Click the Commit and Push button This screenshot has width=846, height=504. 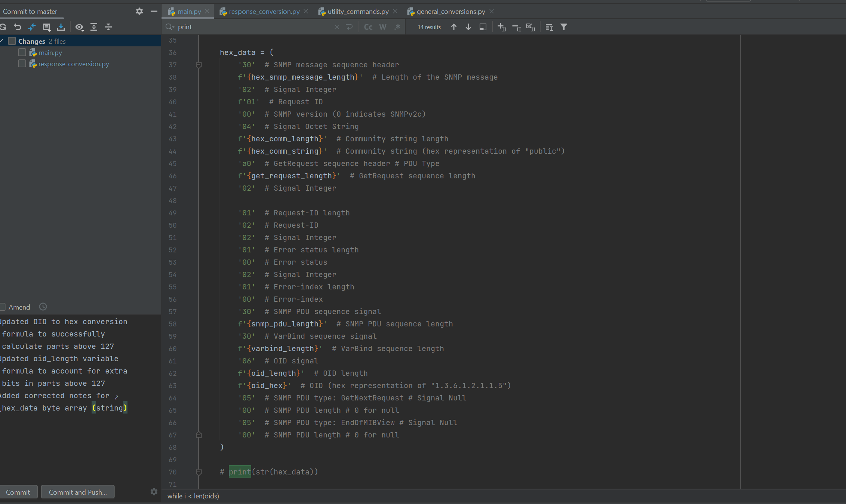77,491
